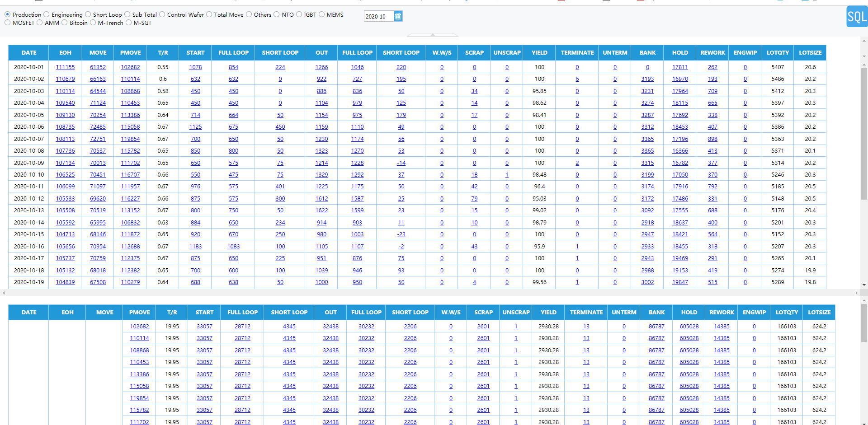Click the SQL button icon
868x425 pixels.
pos(857,16)
